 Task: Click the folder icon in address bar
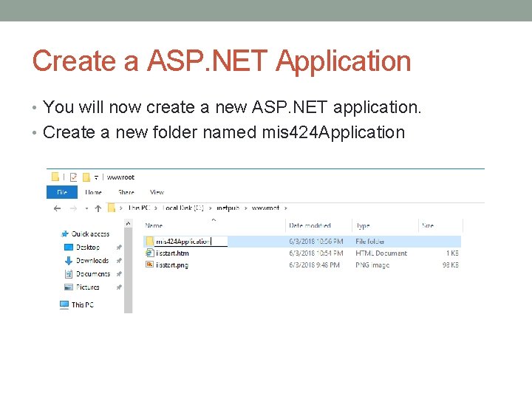[112, 208]
